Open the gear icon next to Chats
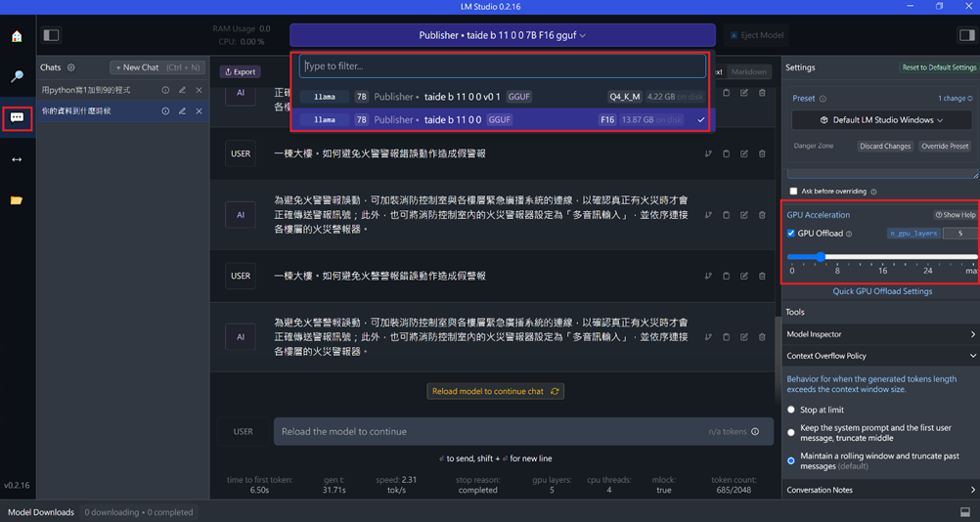The height and width of the screenshot is (522, 980). tap(70, 67)
